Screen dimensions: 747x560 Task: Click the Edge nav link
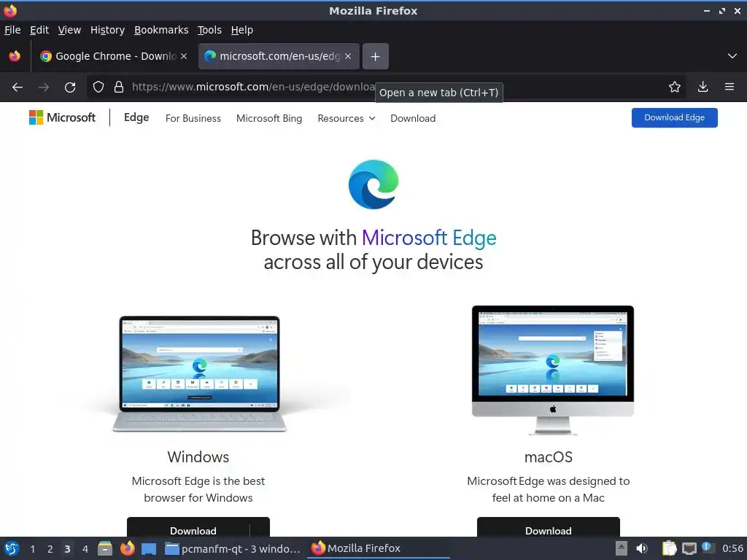[x=136, y=117]
